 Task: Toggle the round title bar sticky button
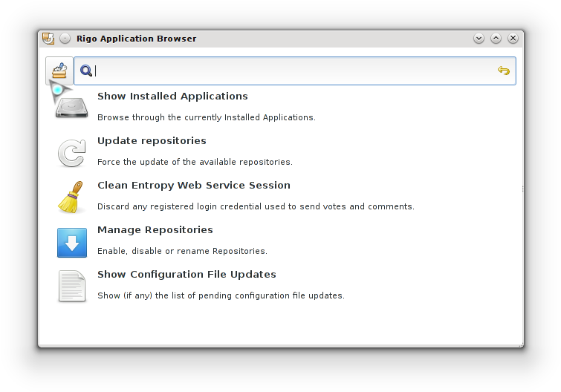click(65, 39)
